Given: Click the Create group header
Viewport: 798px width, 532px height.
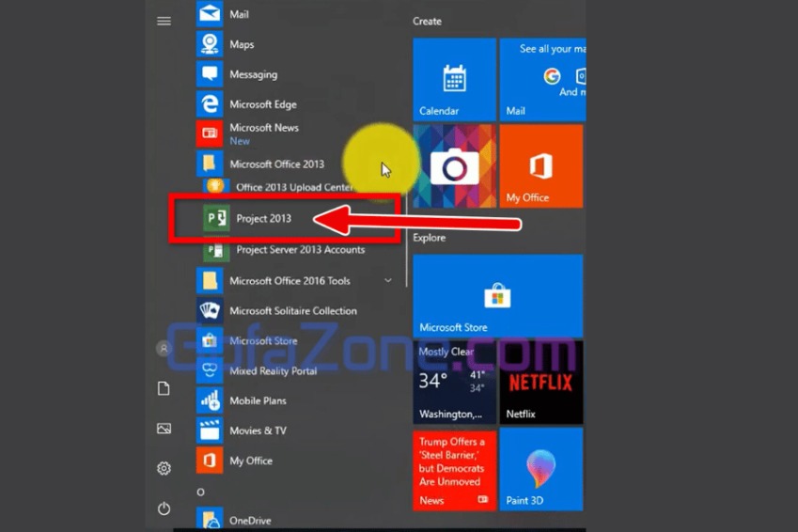Looking at the screenshot, I should 427,21.
